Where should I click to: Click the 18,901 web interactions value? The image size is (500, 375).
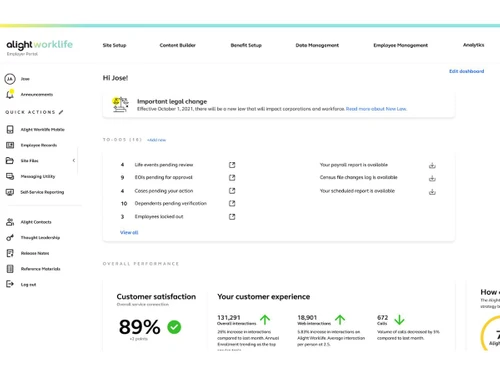[x=307, y=317]
